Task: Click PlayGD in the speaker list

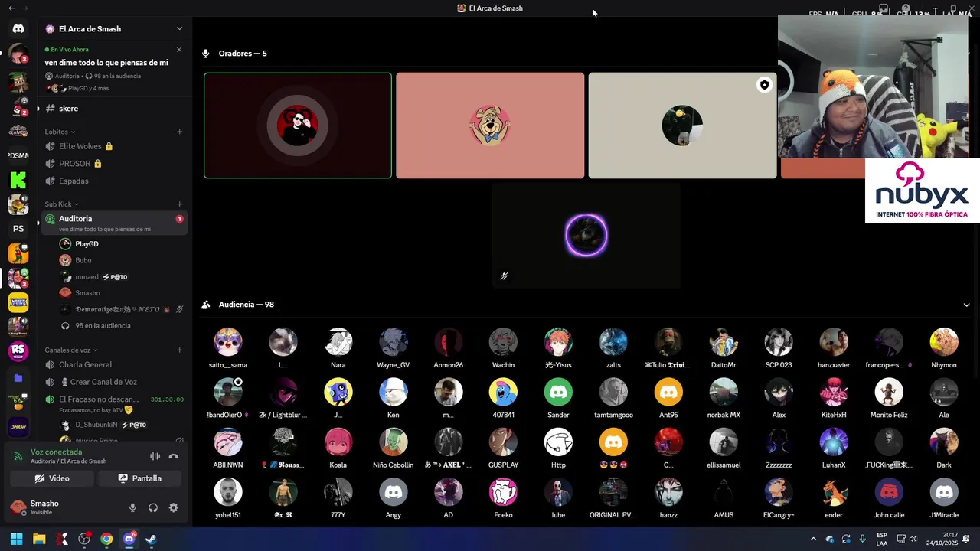Action: (121, 244)
